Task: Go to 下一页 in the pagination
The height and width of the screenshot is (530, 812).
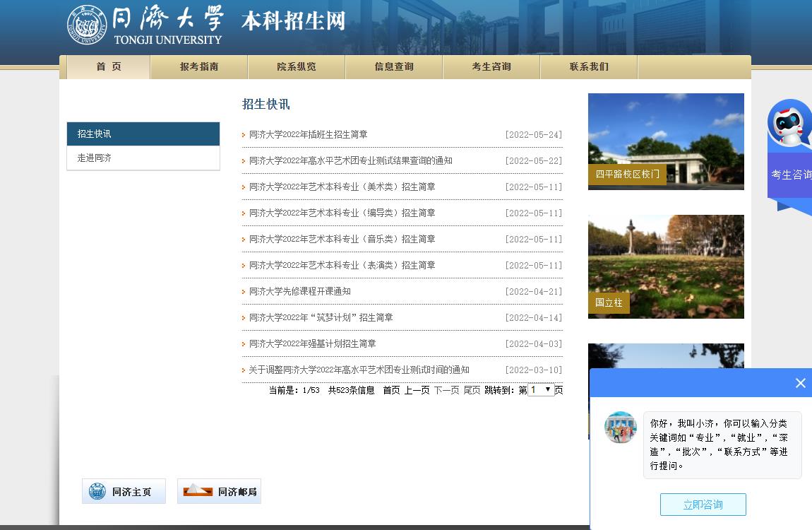Action: 446,390
